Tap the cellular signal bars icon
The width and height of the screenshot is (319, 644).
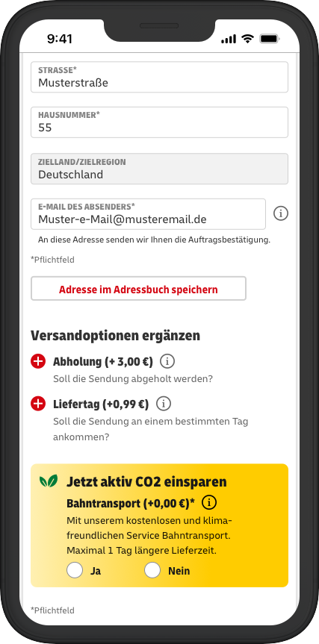tap(229, 40)
